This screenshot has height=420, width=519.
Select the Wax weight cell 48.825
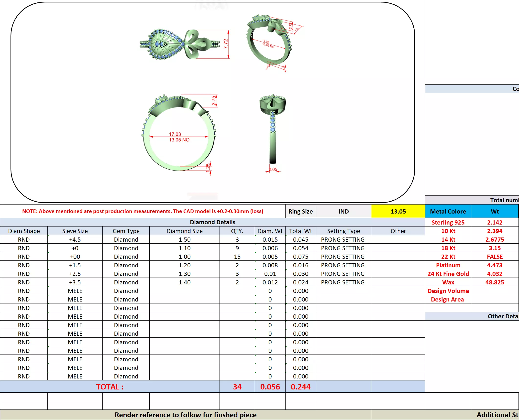[x=494, y=282]
